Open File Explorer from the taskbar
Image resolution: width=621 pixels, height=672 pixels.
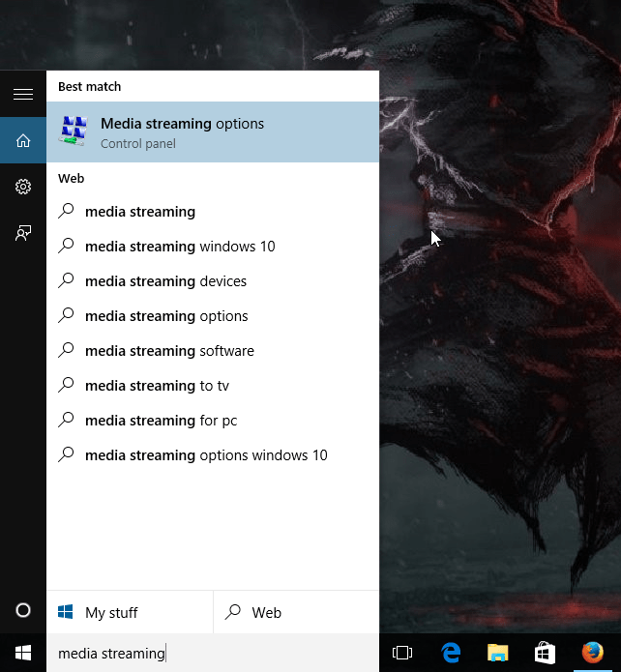tap(498, 654)
